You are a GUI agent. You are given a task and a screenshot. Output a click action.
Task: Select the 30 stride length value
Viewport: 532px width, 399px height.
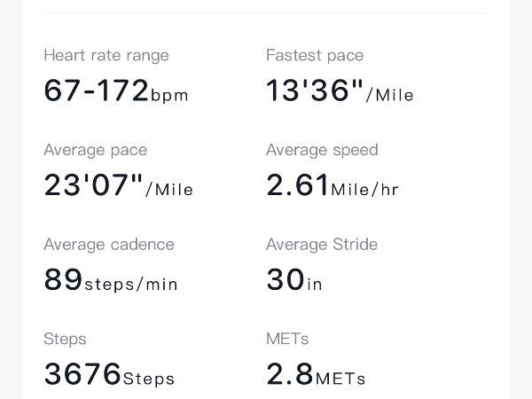pos(286,279)
